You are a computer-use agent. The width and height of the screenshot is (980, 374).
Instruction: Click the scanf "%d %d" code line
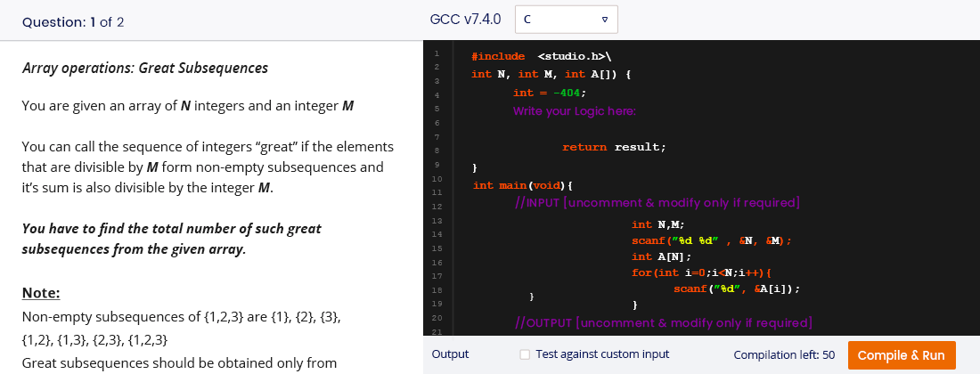click(x=712, y=241)
